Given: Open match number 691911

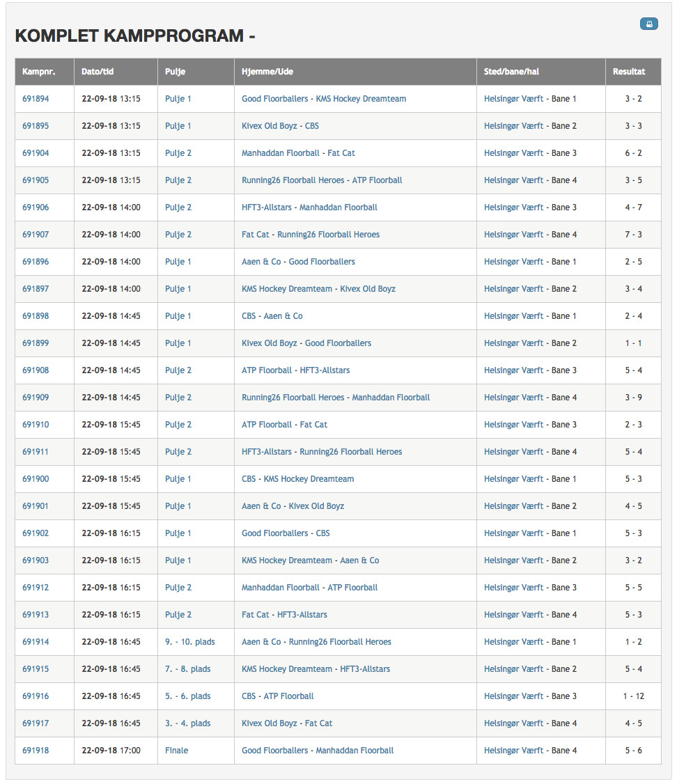Looking at the screenshot, I should pos(36,452).
